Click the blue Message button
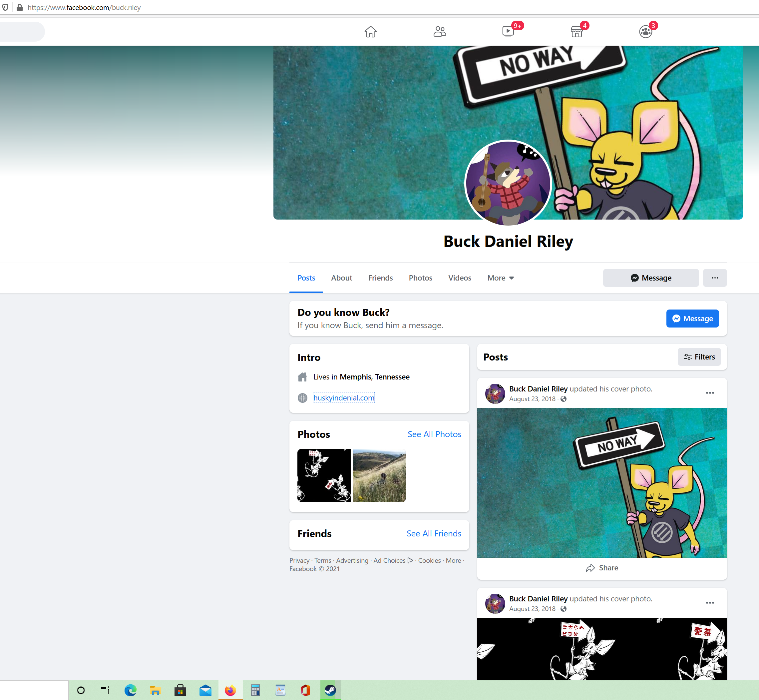Screen dimensions: 759x700 pyautogui.click(x=692, y=319)
